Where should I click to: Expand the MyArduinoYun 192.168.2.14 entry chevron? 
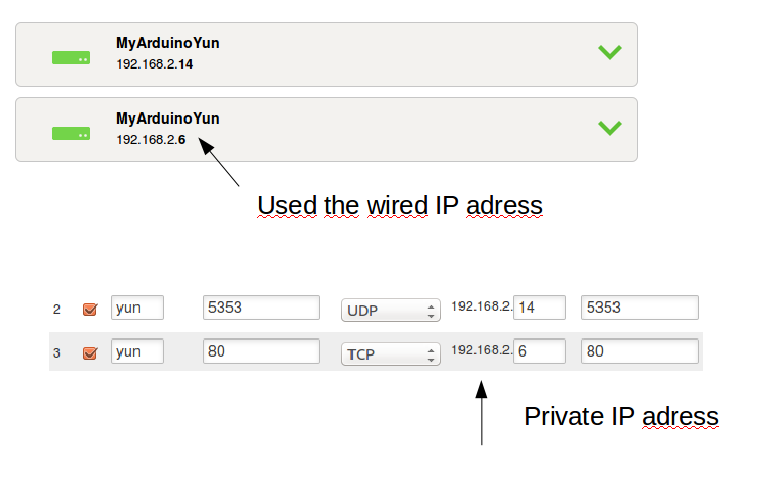coord(609,52)
